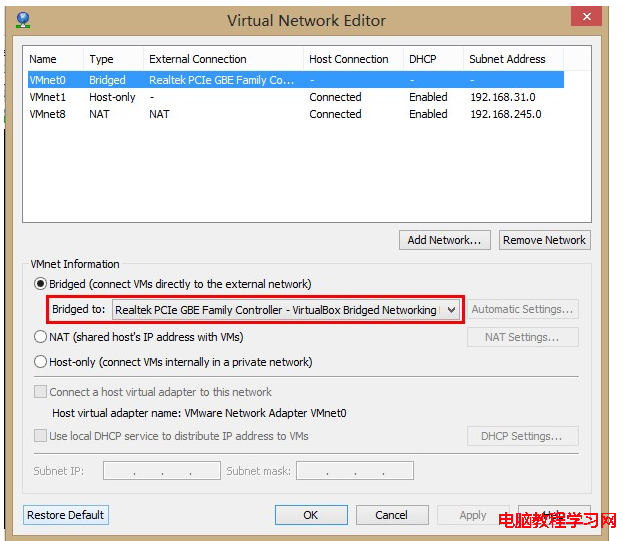Open the Bridged to adapter dropdown

click(286, 310)
